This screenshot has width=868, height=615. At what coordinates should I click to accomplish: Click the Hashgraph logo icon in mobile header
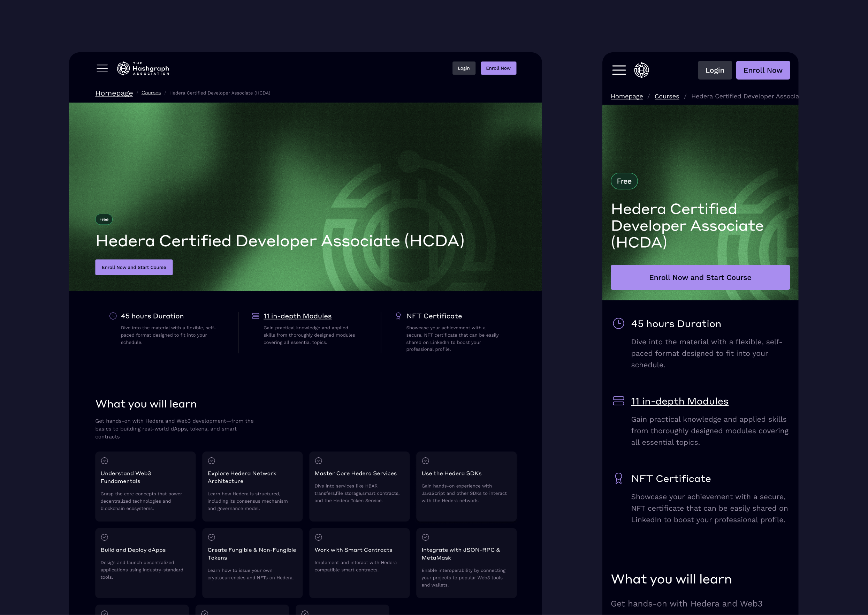point(642,70)
